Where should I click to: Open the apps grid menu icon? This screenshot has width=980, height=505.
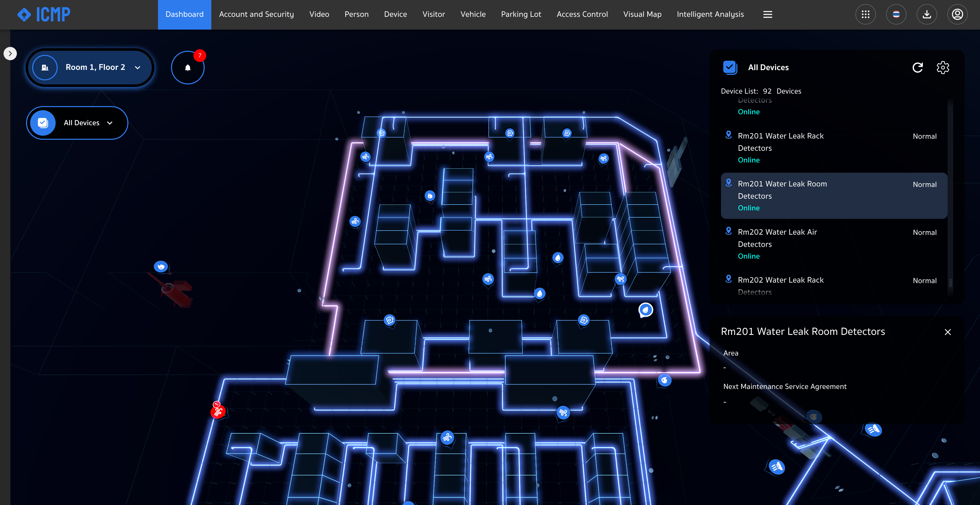(865, 15)
